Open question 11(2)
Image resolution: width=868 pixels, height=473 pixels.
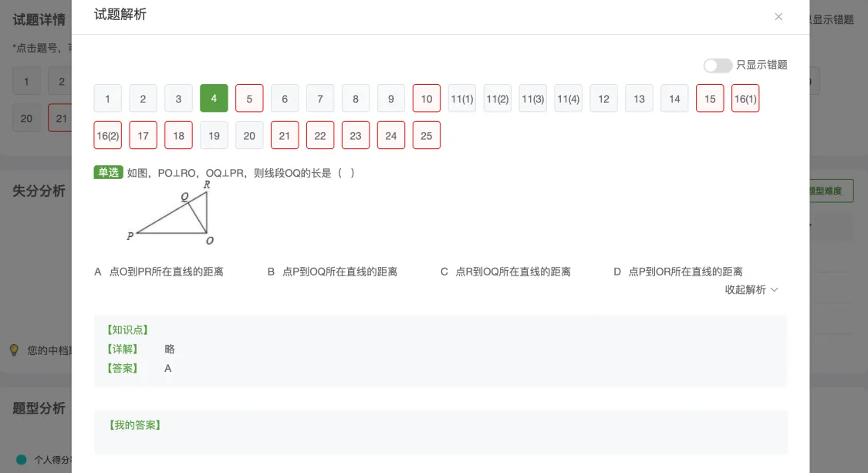point(497,99)
